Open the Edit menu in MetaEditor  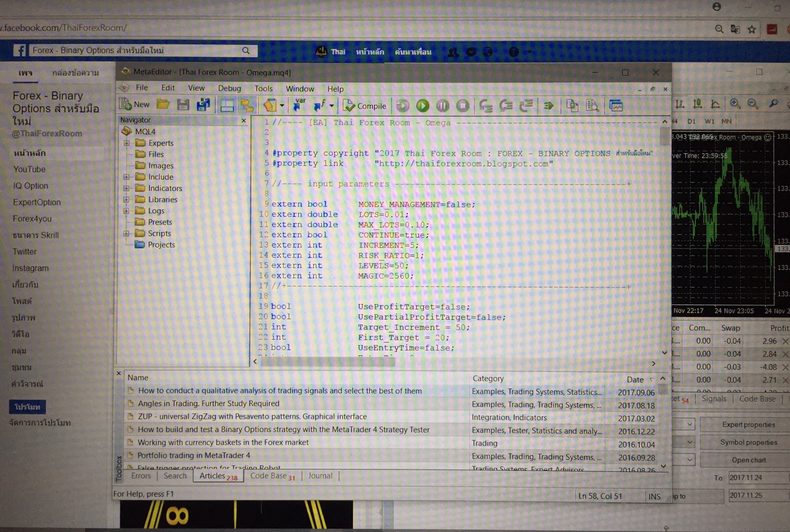[x=168, y=88]
